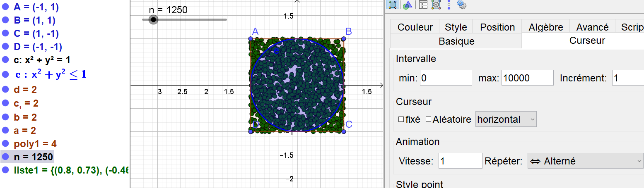Click the Intervalle max input field
The image size is (644, 188).
point(528,78)
